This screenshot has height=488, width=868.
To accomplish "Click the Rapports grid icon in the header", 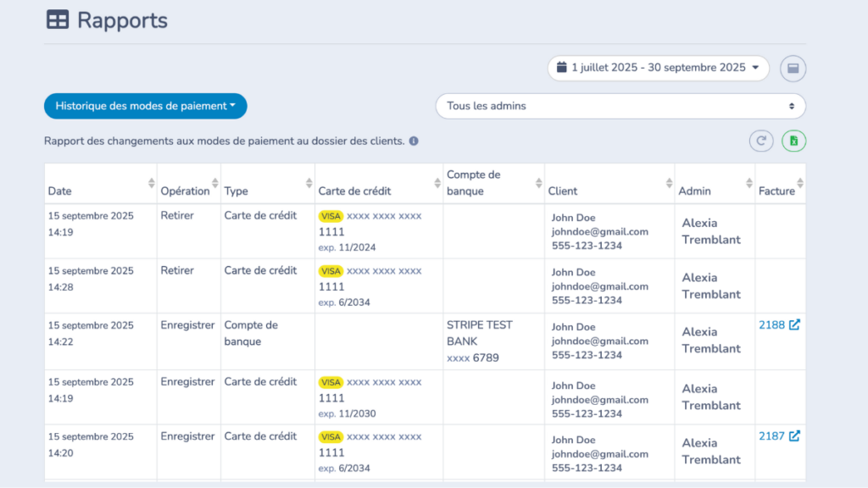I will tap(56, 19).
